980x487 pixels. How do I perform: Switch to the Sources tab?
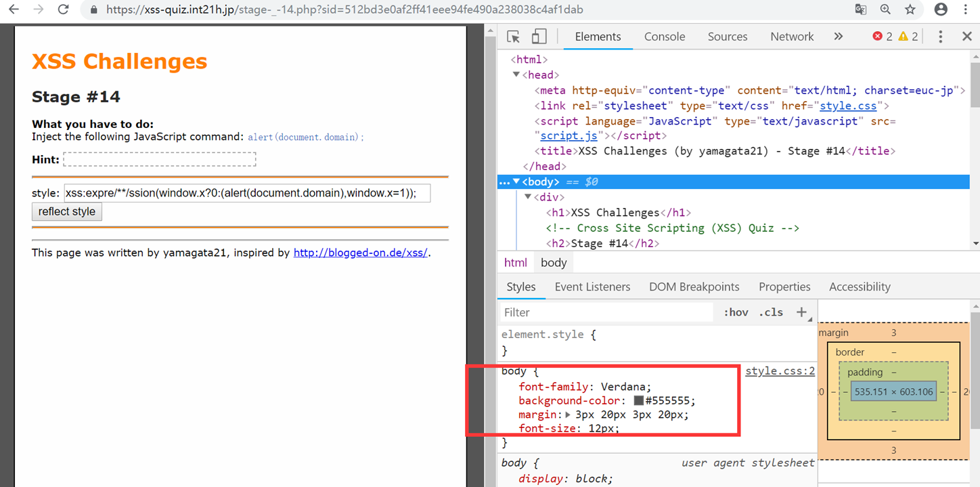click(728, 37)
